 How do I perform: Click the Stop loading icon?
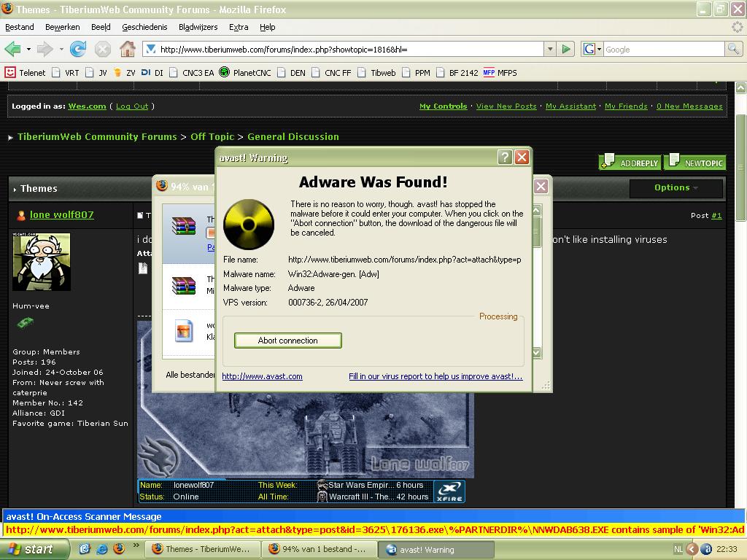[x=102, y=49]
